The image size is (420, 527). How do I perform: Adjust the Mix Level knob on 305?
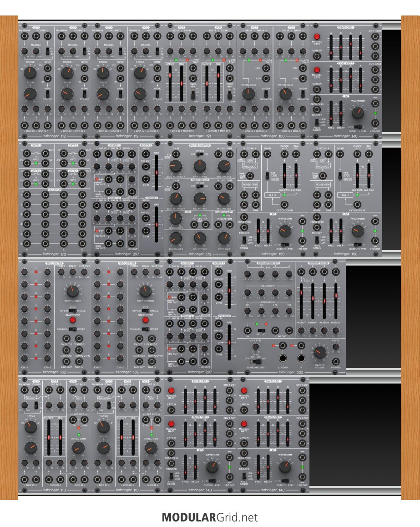255,347
